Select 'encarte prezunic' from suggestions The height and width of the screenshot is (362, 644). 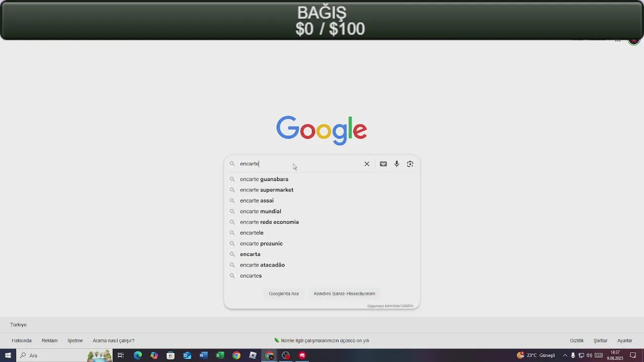point(322,243)
